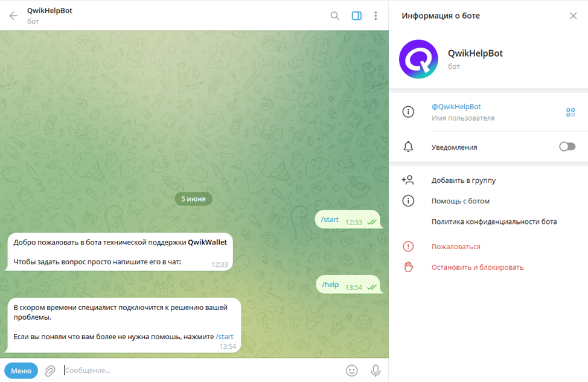This screenshot has width=588, height=382.
Task: Click the /start command in sent message
Action: tap(330, 220)
